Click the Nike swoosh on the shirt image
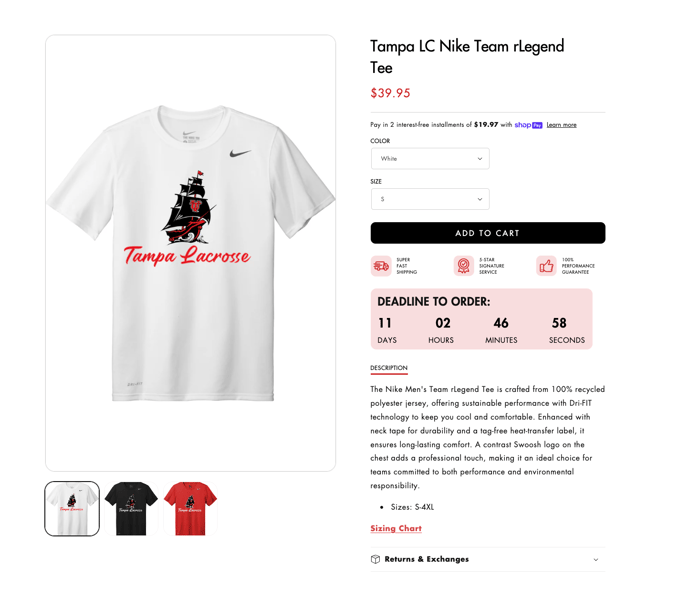 point(240,153)
